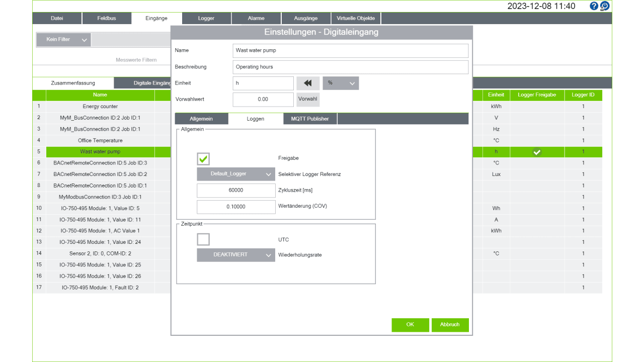Open the Allgemein dialog tab
The image size is (644, 362).
[201, 119]
